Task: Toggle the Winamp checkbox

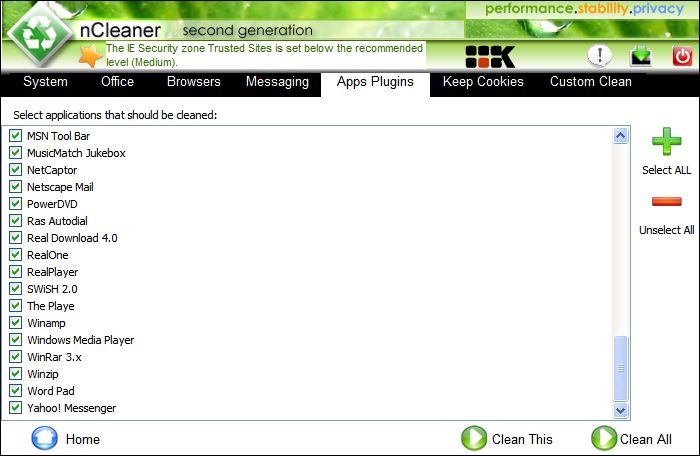Action: click(x=16, y=322)
